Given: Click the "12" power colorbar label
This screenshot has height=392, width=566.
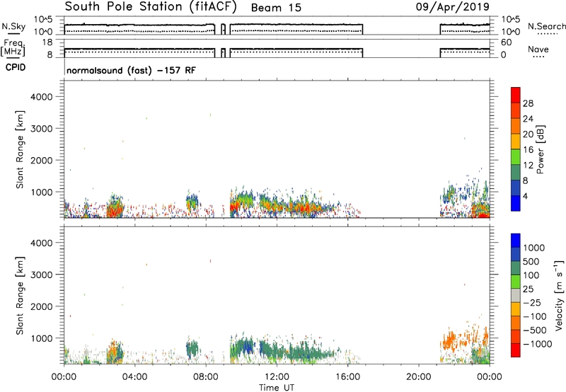Looking at the screenshot, I should 528,166.
